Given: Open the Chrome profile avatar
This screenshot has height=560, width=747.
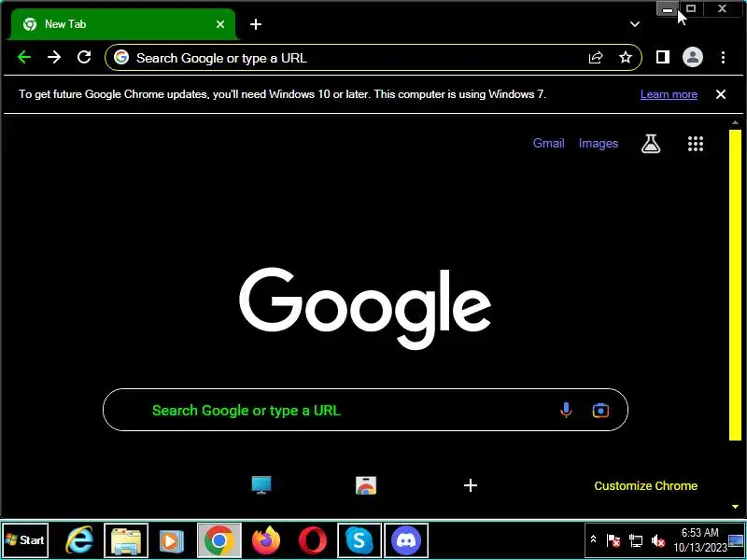Looking at the screenshot, I should (x=693, y=58).
